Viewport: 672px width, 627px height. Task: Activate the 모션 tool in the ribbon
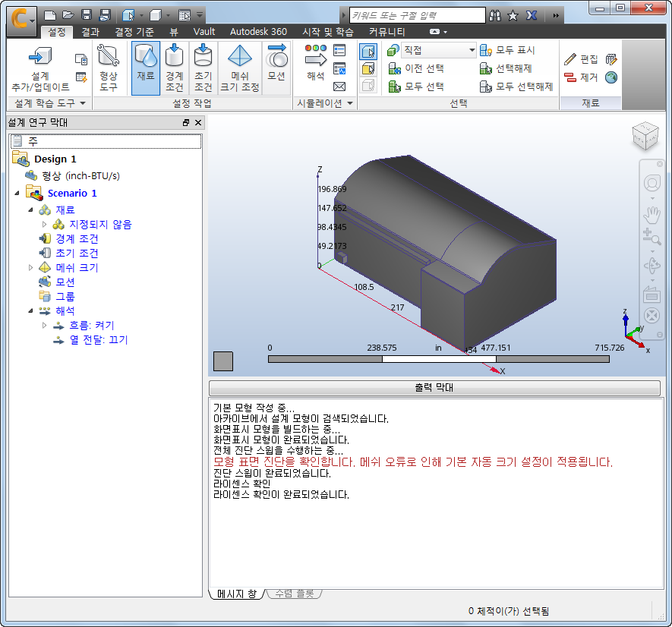[276, 67]
